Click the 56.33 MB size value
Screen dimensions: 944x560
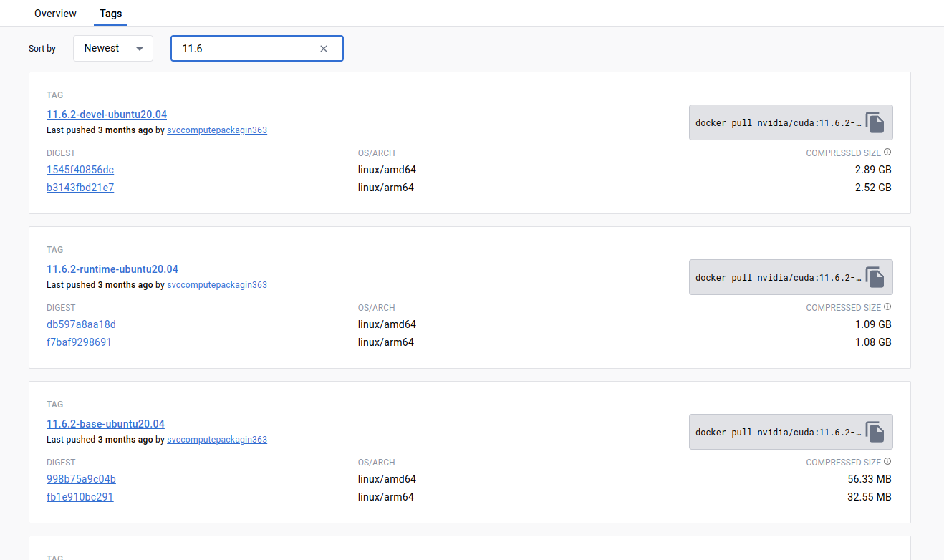coord(870,479)
